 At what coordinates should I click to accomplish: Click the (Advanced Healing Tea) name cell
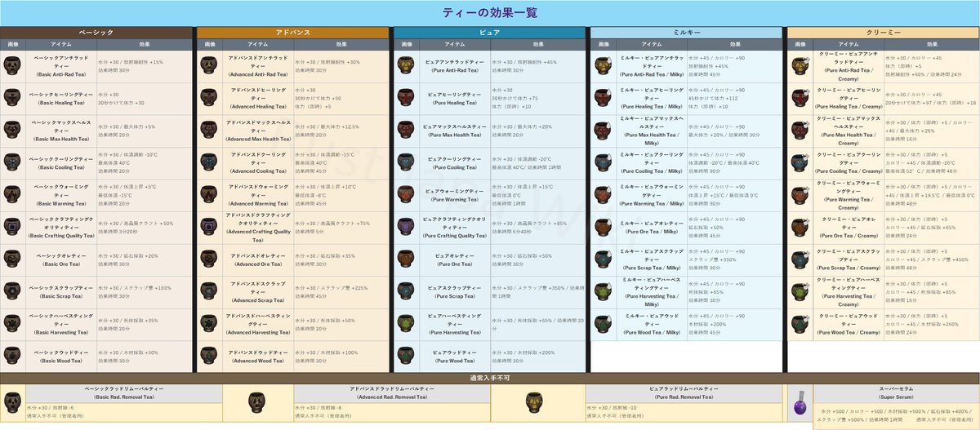257,97
